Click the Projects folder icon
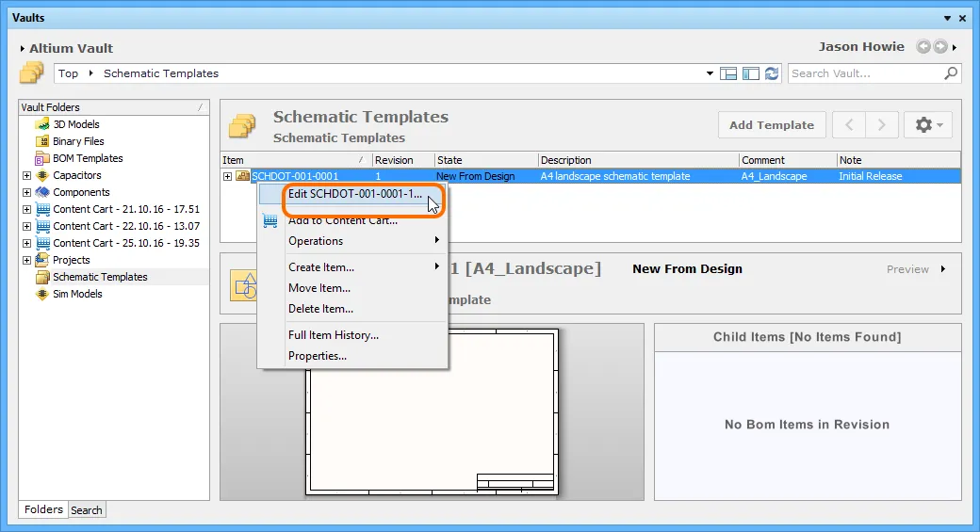 [x=42, y=259]
